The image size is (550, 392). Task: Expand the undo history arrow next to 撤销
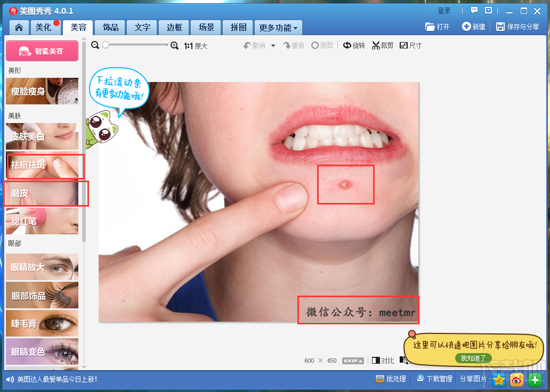coord(273,46)
